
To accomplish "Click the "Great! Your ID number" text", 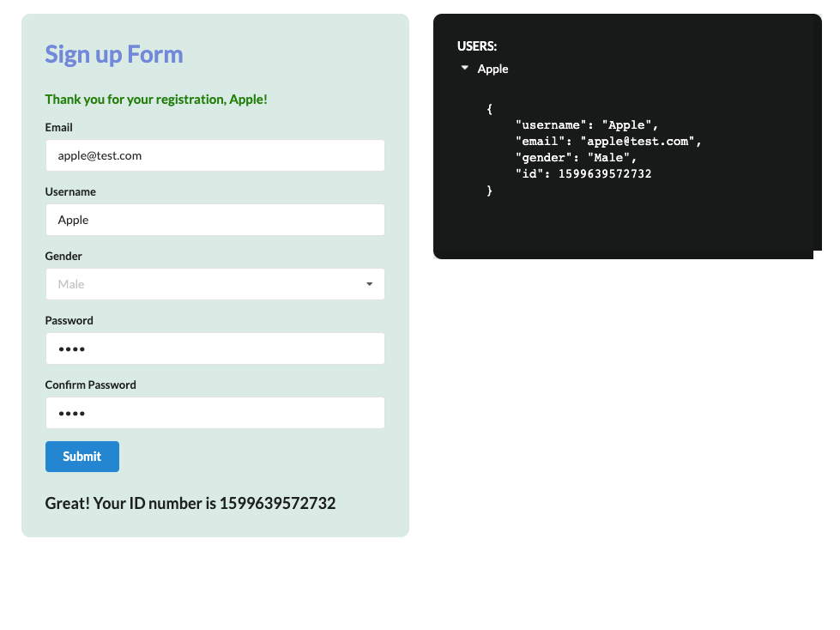I will 190,503.
